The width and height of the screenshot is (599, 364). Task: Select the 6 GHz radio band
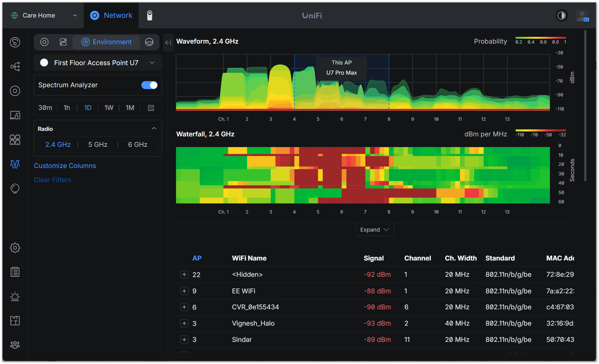tap(138, 144)
